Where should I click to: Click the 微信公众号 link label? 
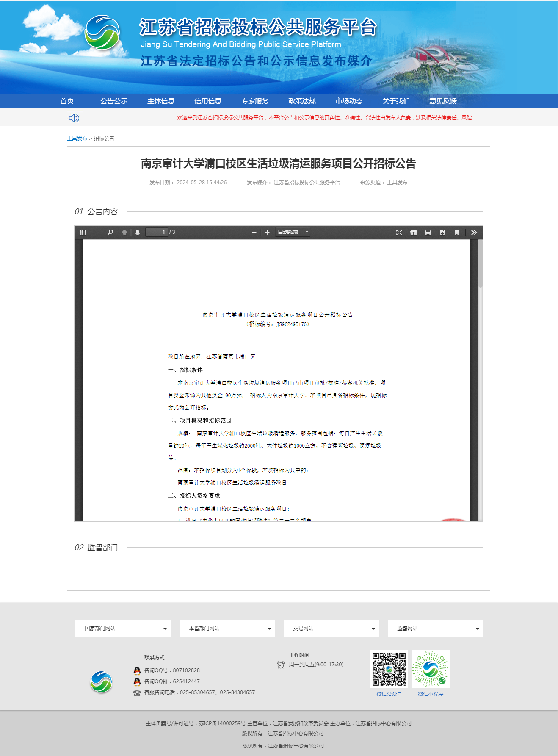pyautogui.click(x=389, y=694)
